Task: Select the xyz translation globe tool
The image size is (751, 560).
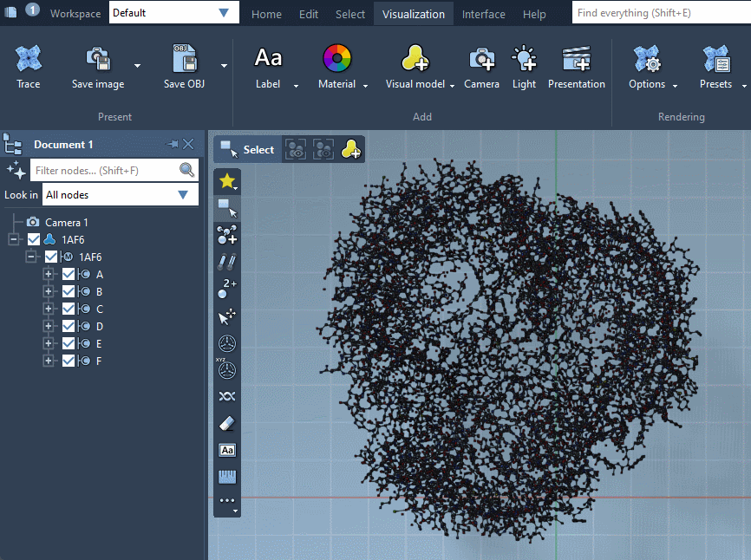Action: pos(226,370)
